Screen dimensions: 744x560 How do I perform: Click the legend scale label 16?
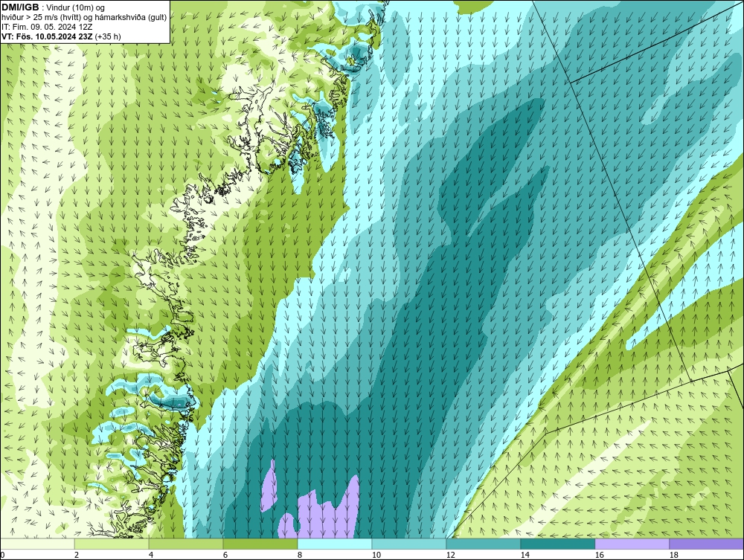point(599,555)
